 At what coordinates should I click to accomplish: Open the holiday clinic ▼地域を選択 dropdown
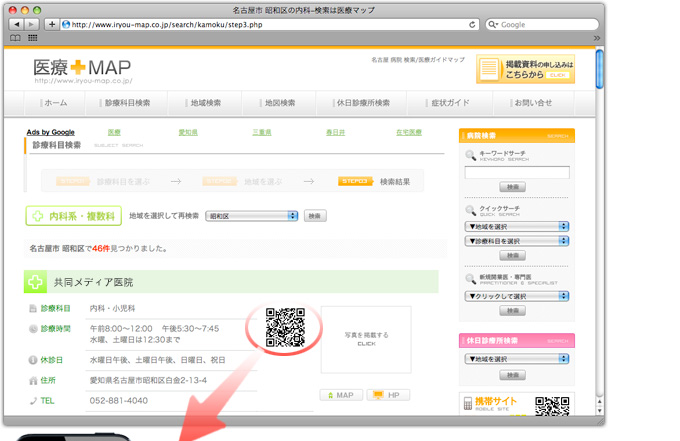pyautogui.click(x=517, y=359)
